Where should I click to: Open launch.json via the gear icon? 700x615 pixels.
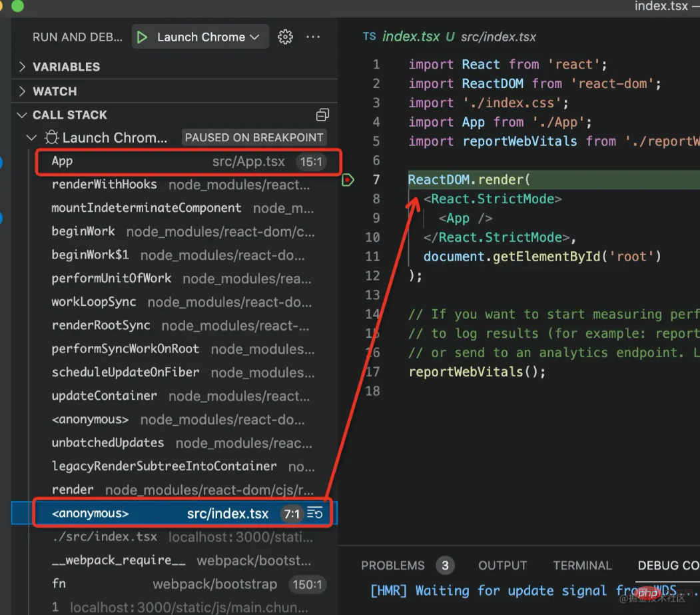click(x=285, y=37)
